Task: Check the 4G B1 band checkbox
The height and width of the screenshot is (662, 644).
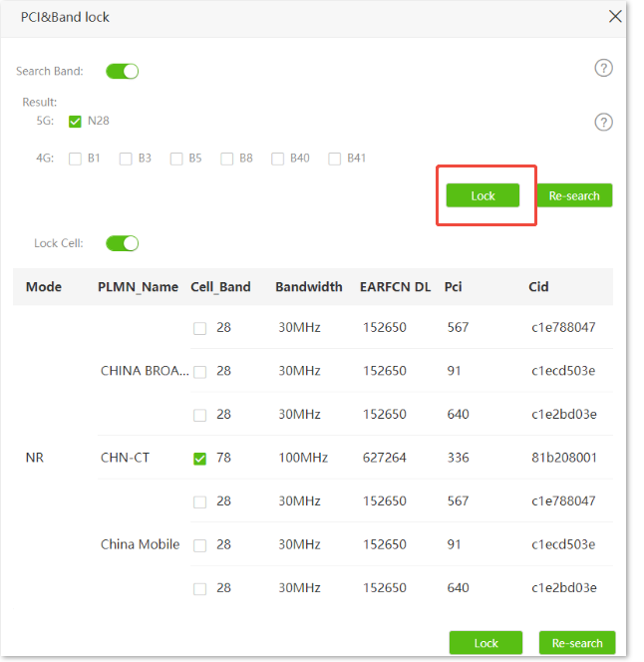Action: click(75, 159)
